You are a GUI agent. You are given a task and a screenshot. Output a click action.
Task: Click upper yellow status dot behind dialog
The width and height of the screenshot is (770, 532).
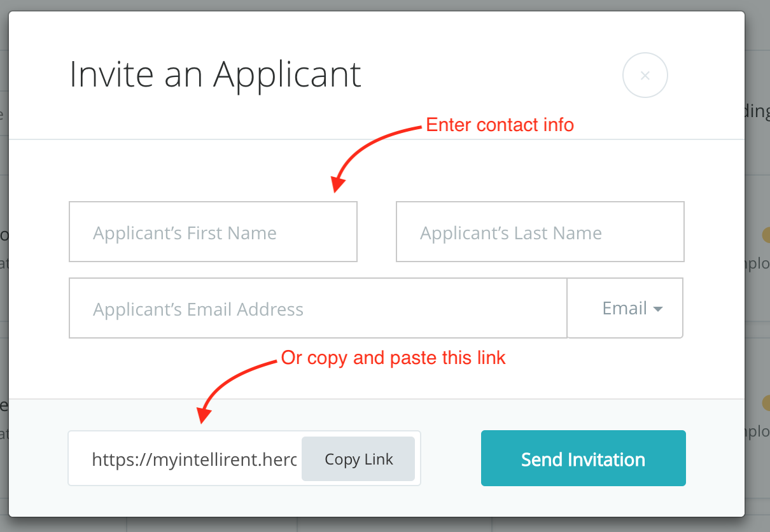766,235
